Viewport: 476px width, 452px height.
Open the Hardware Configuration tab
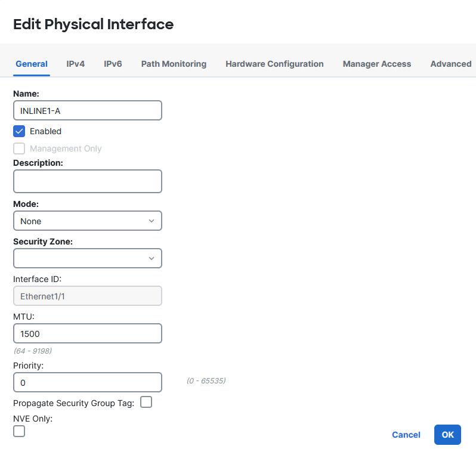[x=274, y=64]
